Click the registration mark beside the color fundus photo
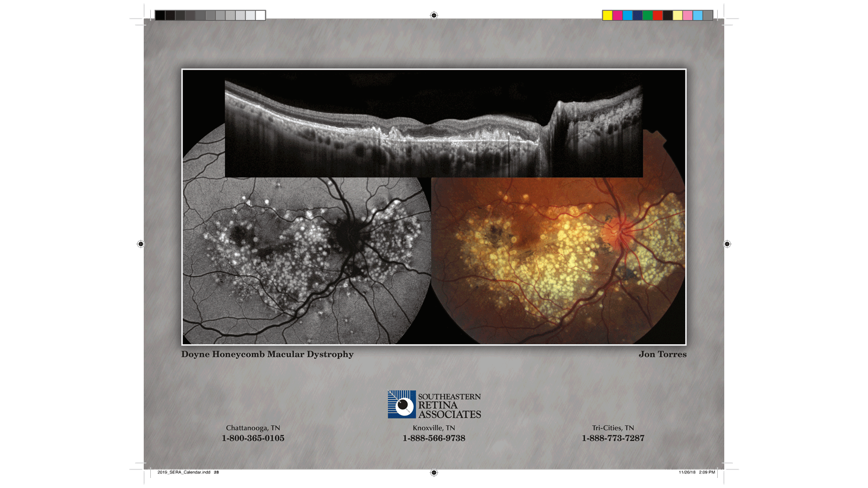Image resolution: width=868 pixels, height=488 pixels. [727, 244]
